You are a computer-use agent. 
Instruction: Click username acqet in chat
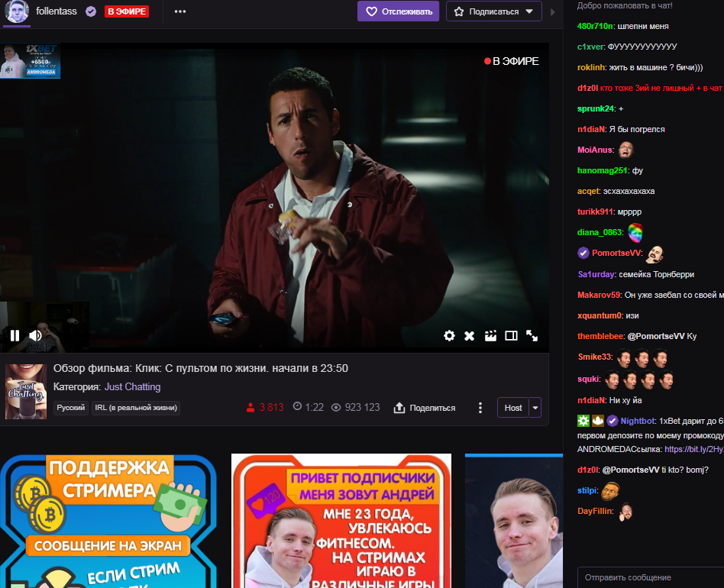point(588,191)
